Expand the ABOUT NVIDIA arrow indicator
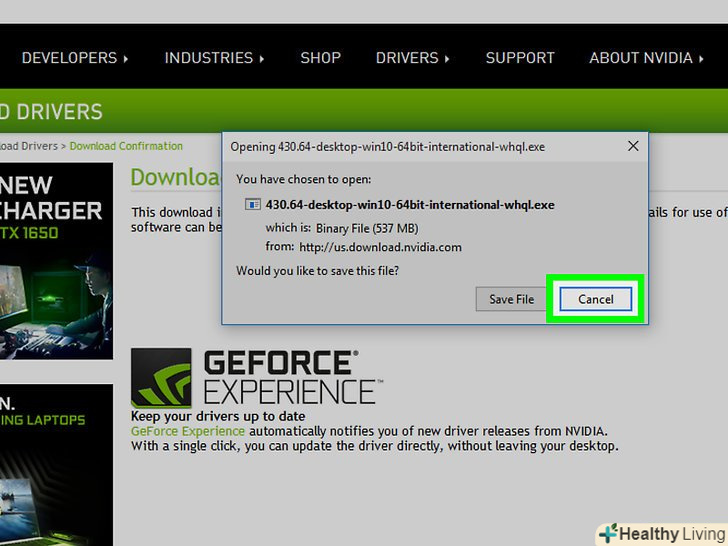728x546 pixels. pyautogui.click(x=701, y=59)
